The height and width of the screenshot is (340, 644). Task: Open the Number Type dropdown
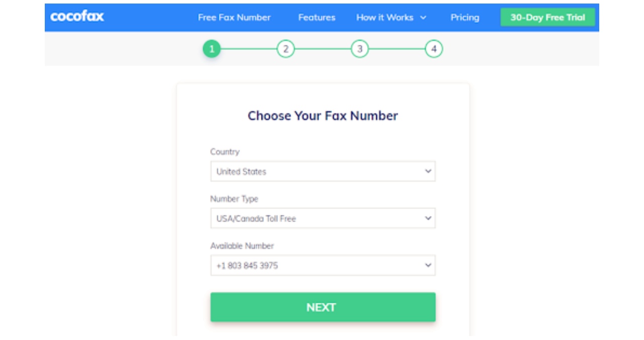(x=323, y=219)
